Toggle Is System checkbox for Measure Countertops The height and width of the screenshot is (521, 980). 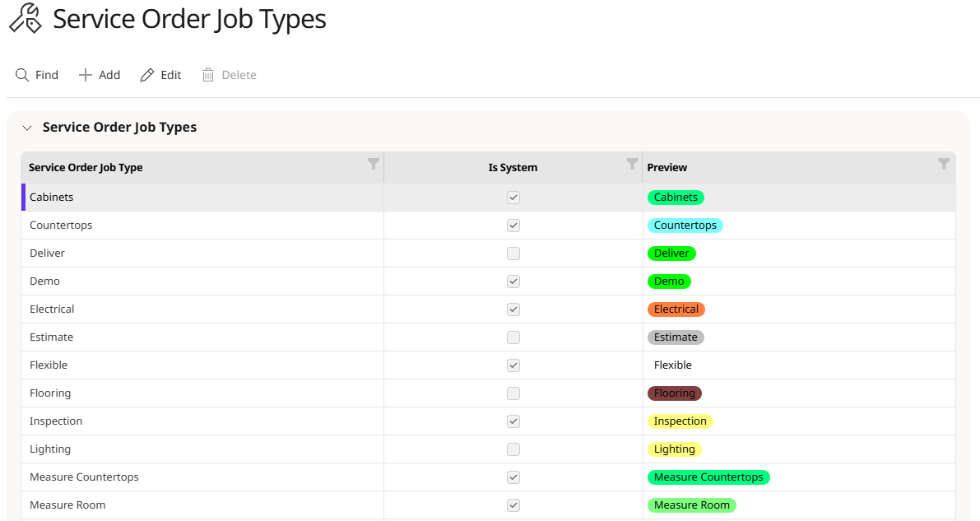point(513,477)
